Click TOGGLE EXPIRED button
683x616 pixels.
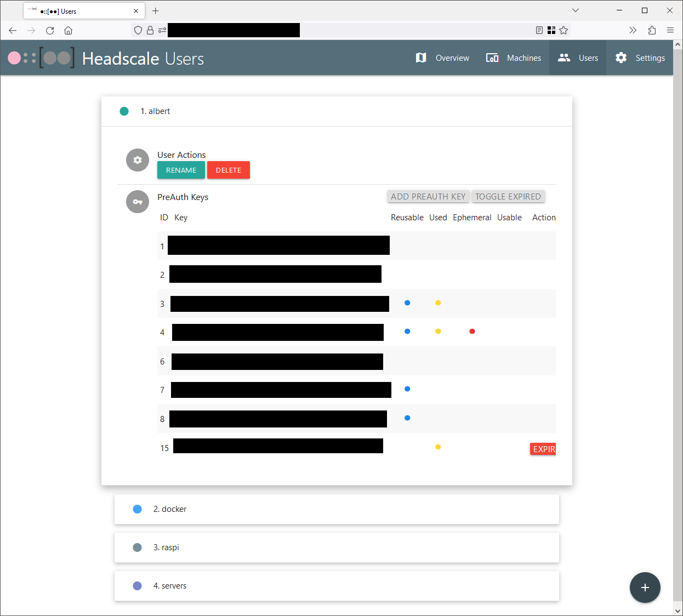tap(508, 196)
